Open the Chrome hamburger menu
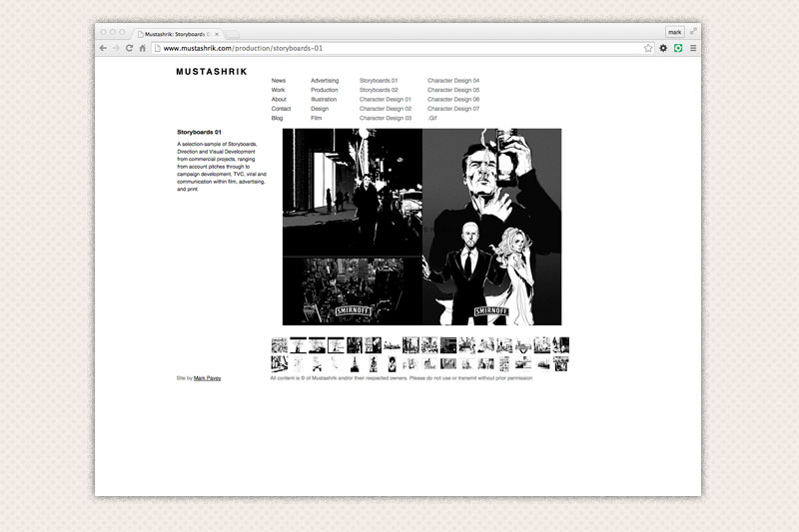Viewport: 799px width, 532px height. point(693,48)
